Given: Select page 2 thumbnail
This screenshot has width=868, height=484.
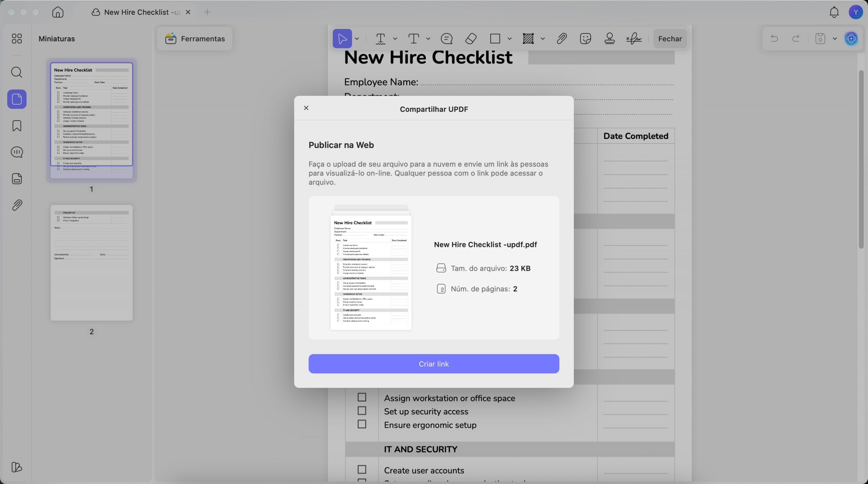Looking at the screenshot, I should (x=92, y=263).
